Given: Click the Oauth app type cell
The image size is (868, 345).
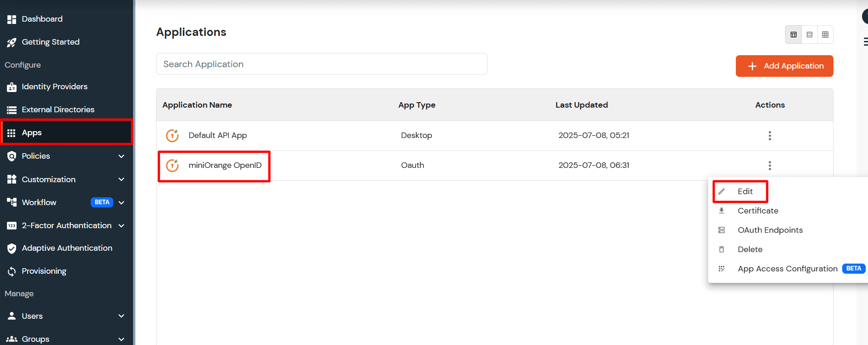Looking at the screenshot, I should 413,165.
